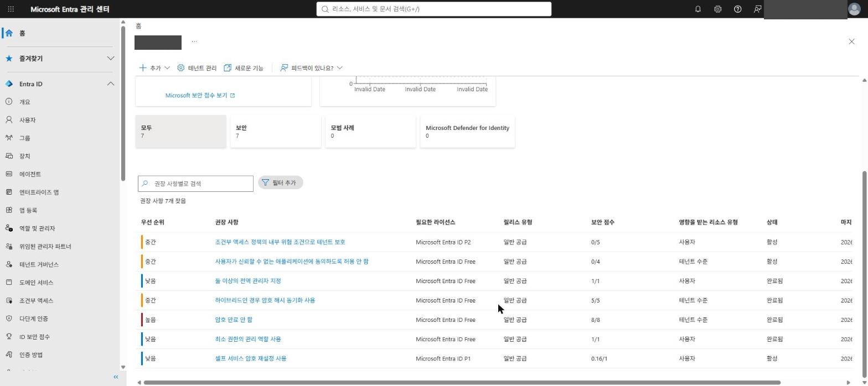Click the 새로운 기능 button
868x386 pixels.
(244, 68)
